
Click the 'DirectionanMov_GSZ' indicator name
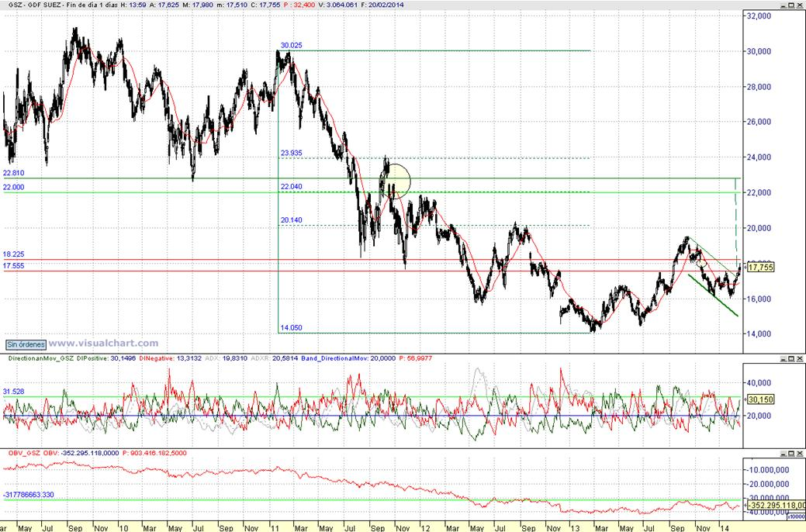[40, 358]
